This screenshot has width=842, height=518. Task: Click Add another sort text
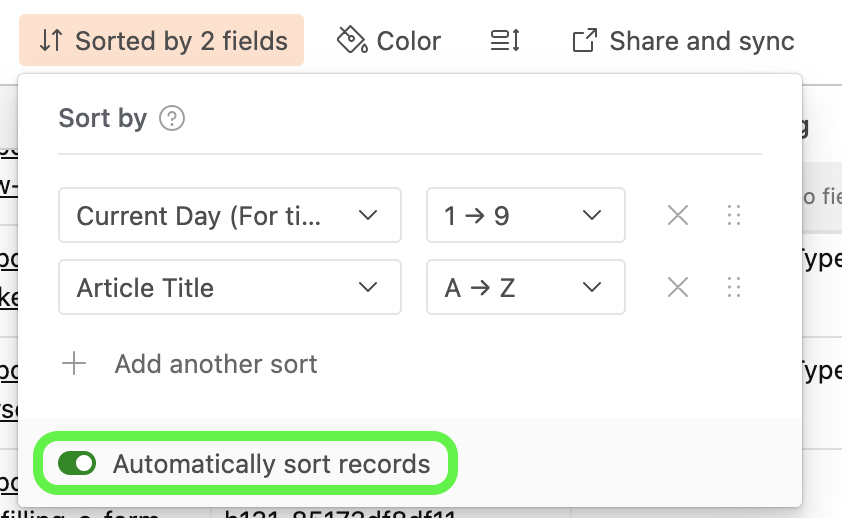coord(216,364)
